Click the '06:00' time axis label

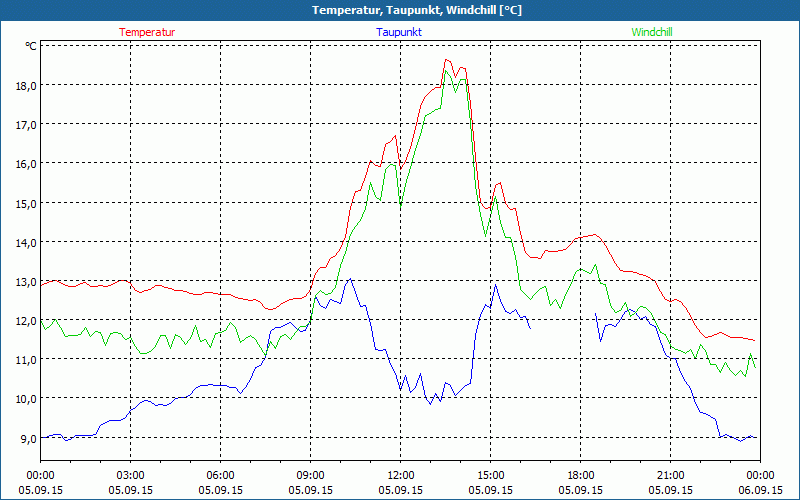click(220, 476)
